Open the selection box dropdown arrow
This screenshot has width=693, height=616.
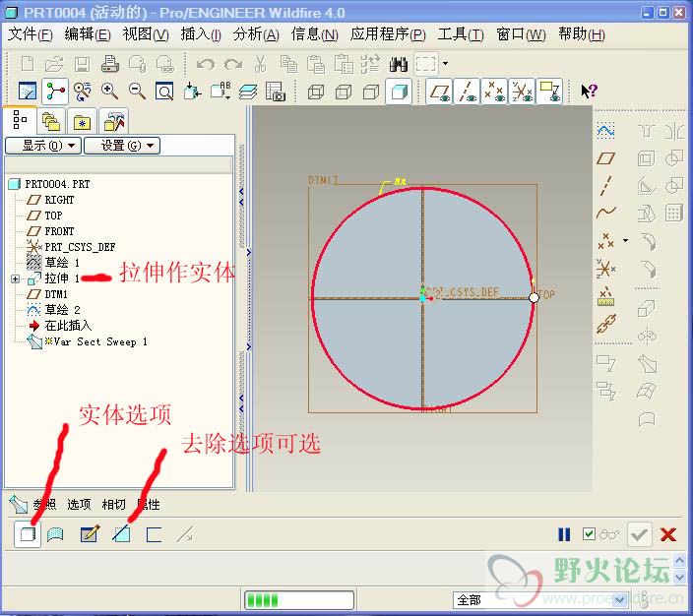tap(445, 64)
